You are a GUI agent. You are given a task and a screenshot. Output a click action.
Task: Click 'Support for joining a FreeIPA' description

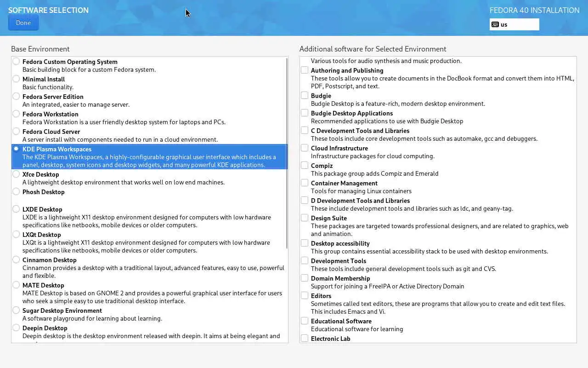click(388, 286)
